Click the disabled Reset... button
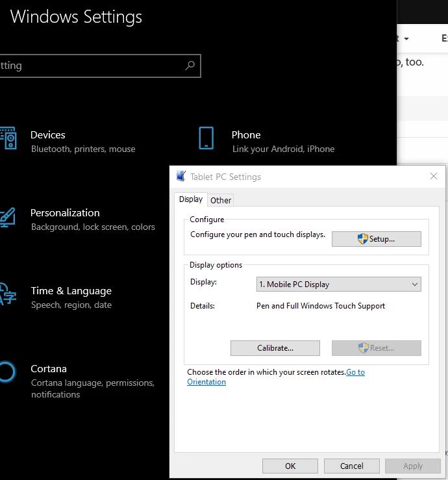This screenshot has width=448, height=480. click(x=377, y=348)
